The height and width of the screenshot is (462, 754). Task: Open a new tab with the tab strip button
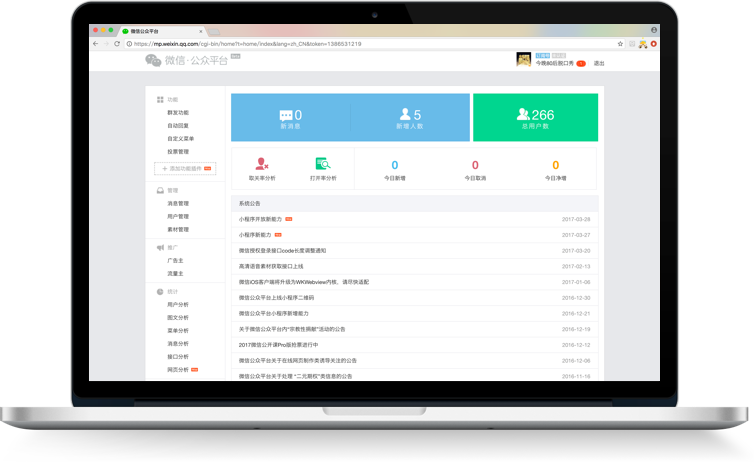214,32
